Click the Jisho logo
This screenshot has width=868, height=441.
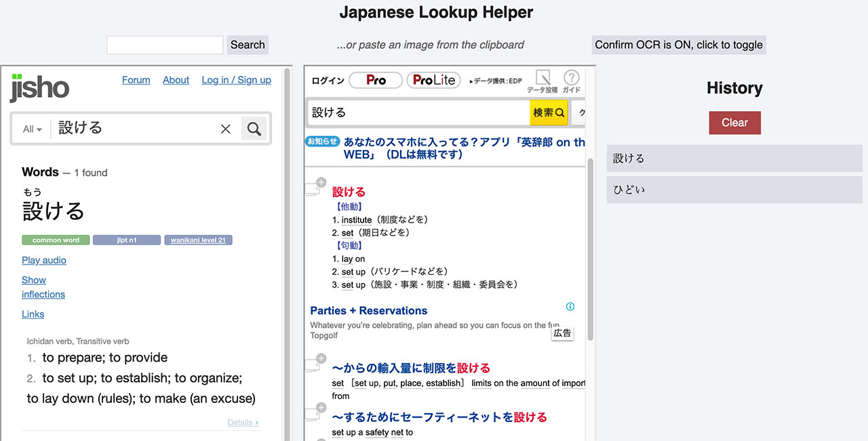pyautogui.click(x=39, y=88)
